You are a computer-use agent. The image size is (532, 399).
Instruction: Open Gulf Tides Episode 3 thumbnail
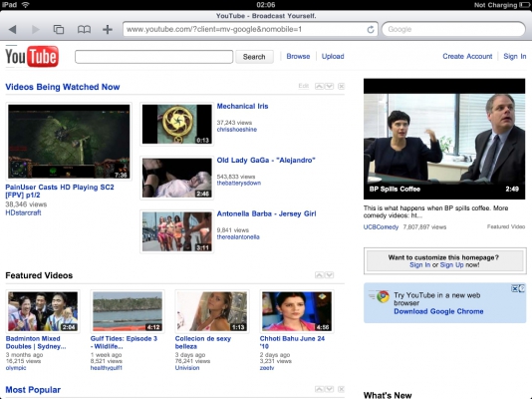tap(128, 311)
